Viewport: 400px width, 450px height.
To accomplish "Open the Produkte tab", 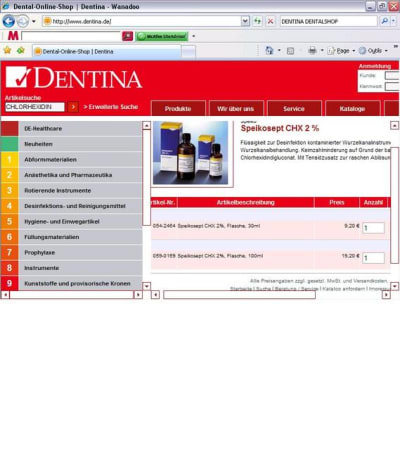I will (178, 109).
